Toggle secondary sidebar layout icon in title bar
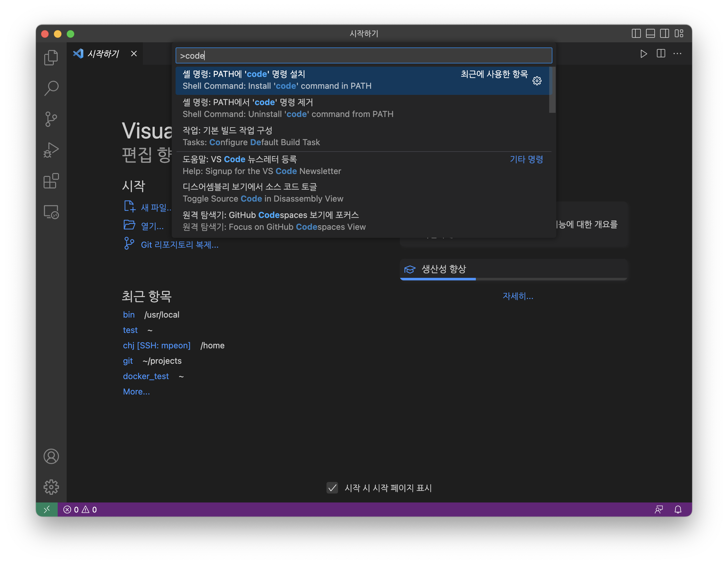This screenshot has width=728, height=564. (664, 33)
